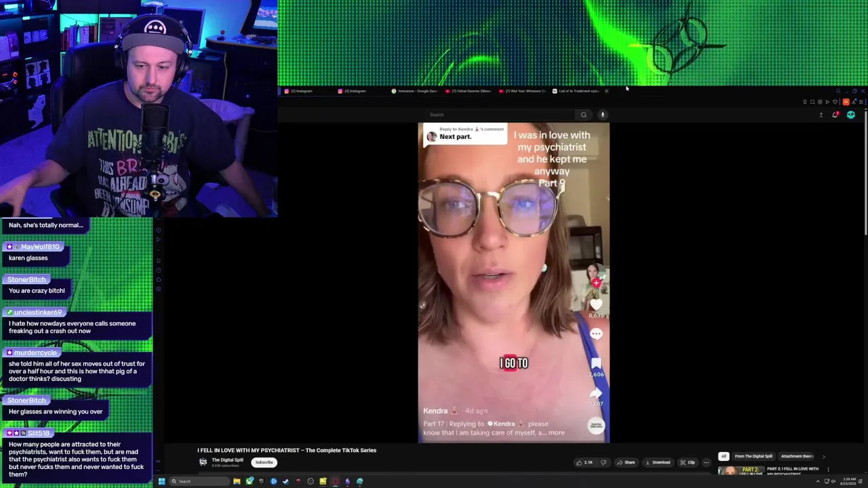Open a new browser tab
Image resolution: width=868 pixels, height=488 pixels.
point(606,91)
